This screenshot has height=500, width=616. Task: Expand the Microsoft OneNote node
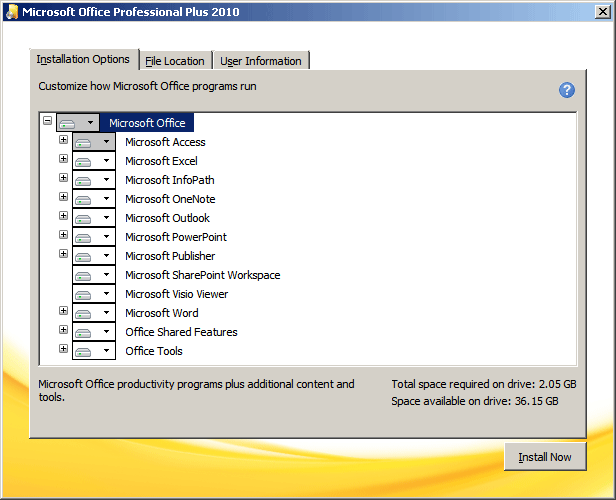point(63,196)
